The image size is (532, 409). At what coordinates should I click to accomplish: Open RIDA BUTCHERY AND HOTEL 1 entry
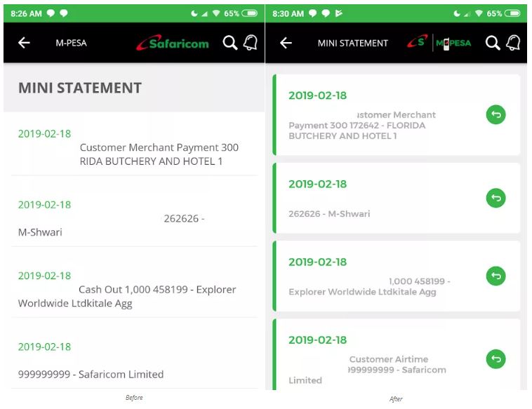pos(134,144)
